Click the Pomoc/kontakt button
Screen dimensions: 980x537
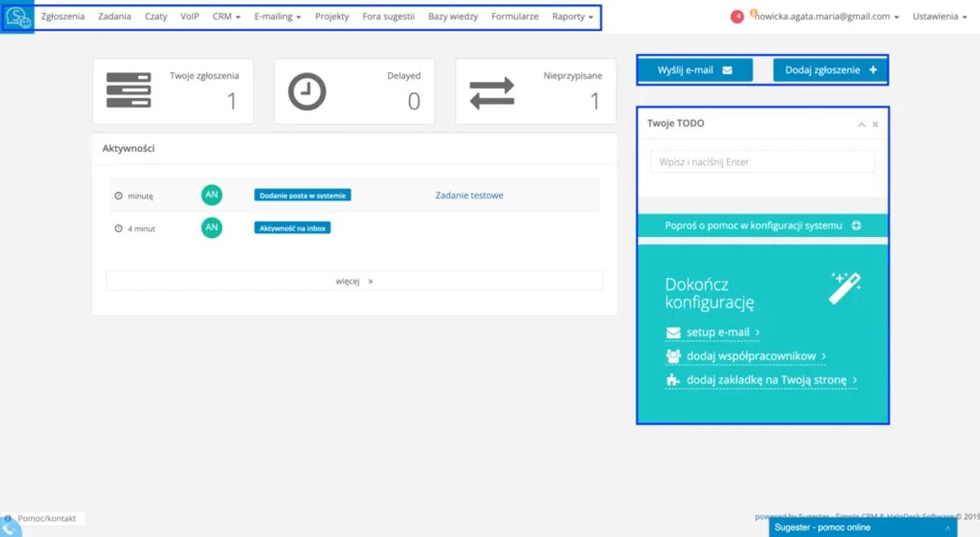point(42,518)
